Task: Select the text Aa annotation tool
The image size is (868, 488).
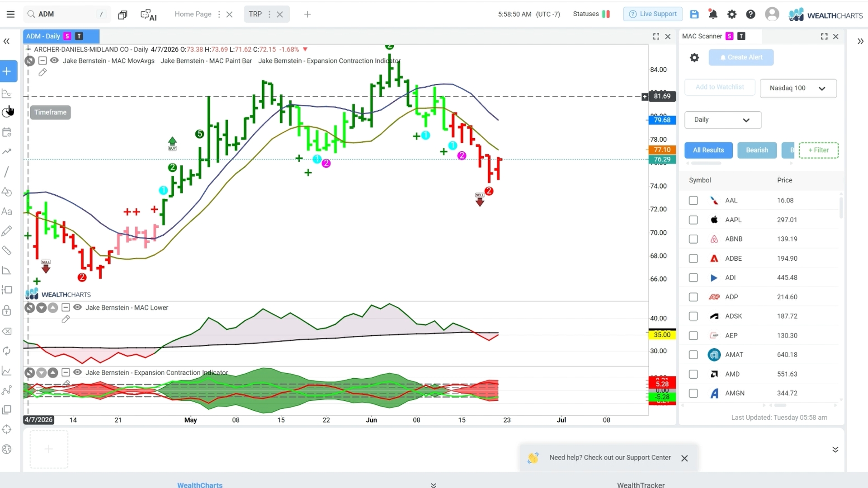Action: (x=7, y=211)
